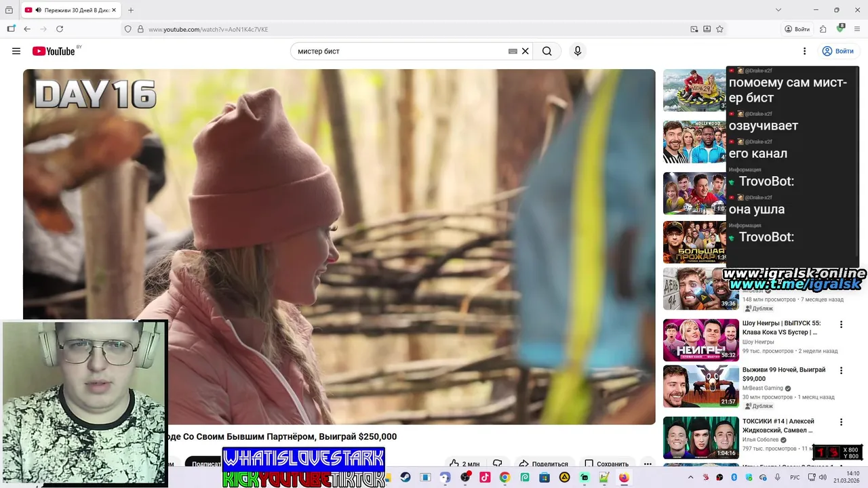Image resolution: width=868 pixels, height=488 pixels.
Task: Switch to Firefox in the taskbar
Action: 624,477
